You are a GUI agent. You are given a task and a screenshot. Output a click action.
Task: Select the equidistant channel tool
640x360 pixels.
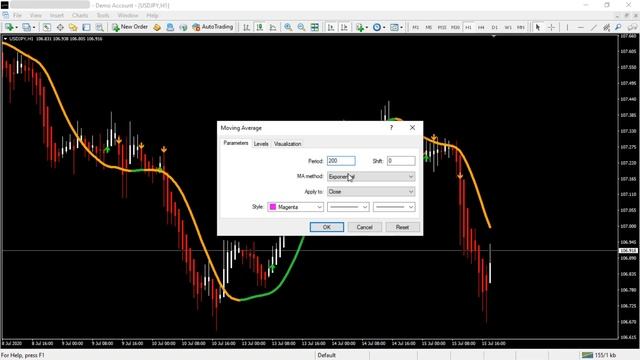pyautogui.click(x=607, y=27)
